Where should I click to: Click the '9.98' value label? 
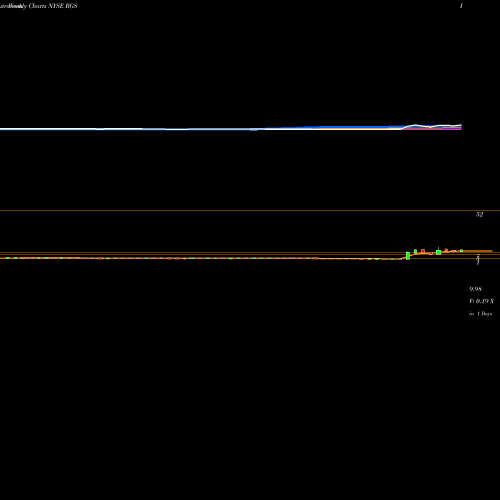pos(475,289)
